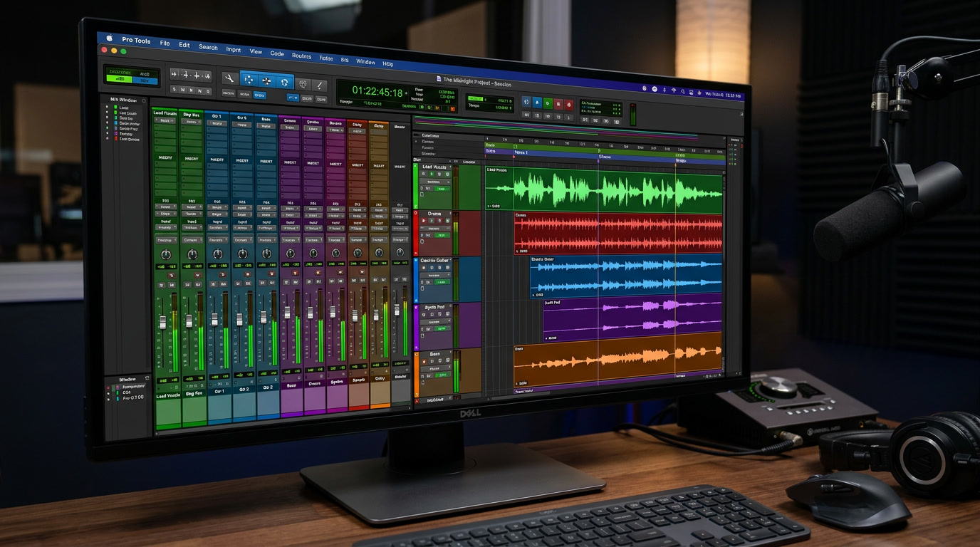Select the orange Bass audio clip
This screenshot has height=547, width=980.
point(618,360)
